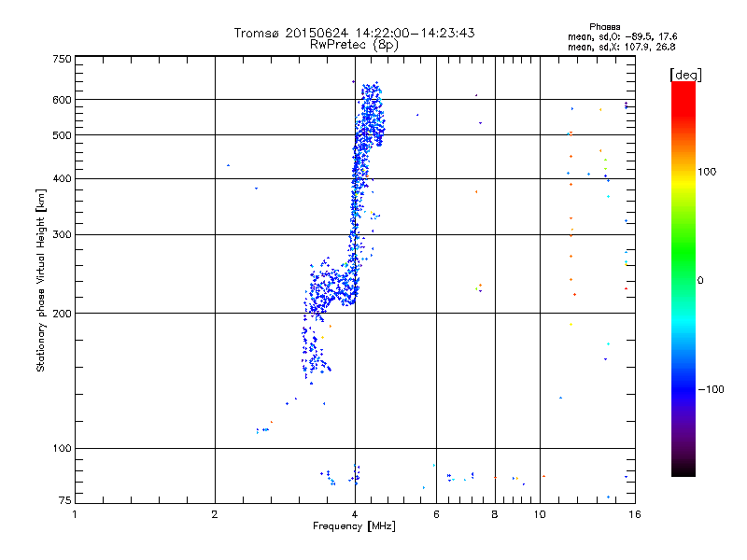The height and width of the screenshot is (560, 747).
Task: Click the 'Frequency [MHz]' axis label
Action: point(354,526)
